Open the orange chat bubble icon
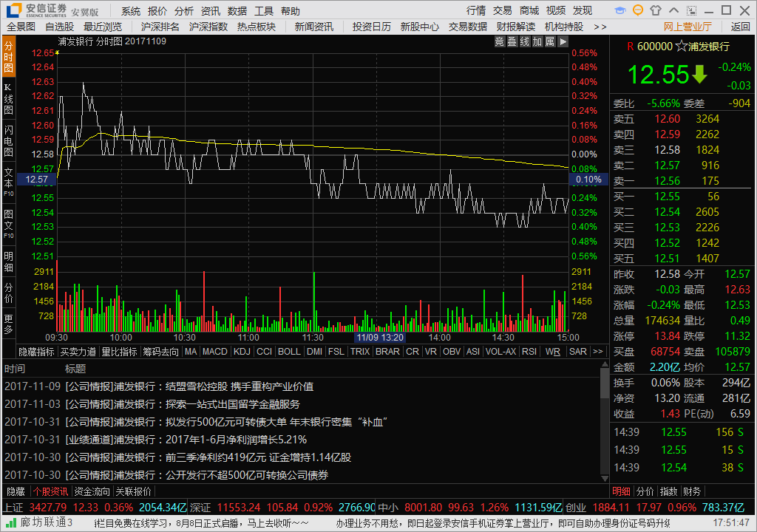The height and width of the screenshot is (532, 757). 638,10
